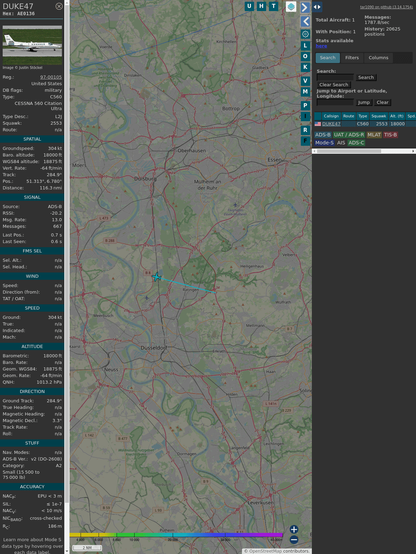This screenshot has width=416, height=554.
Task: Close the DUKE47 info panel
Action: tap(59, 6)
